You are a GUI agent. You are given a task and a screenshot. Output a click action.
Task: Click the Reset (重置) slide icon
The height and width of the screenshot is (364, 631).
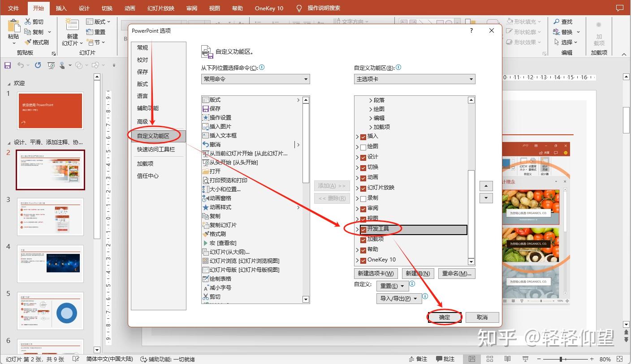[x=89, y=32]
